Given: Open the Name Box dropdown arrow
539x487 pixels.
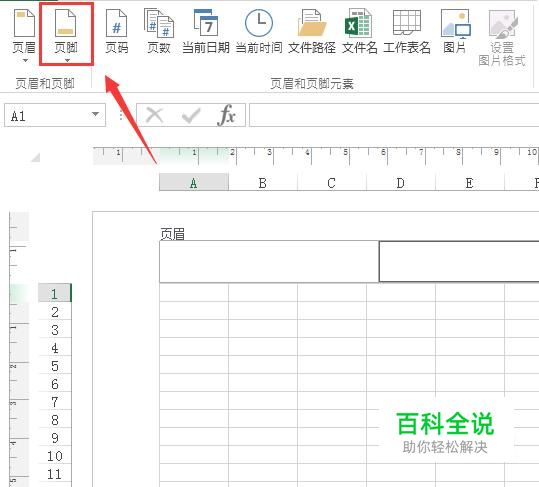Looking at the screenshot, I should tap(96, 114).
